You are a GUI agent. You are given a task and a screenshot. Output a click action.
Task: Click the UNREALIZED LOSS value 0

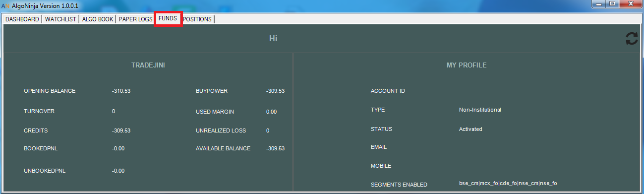(268, 130)
